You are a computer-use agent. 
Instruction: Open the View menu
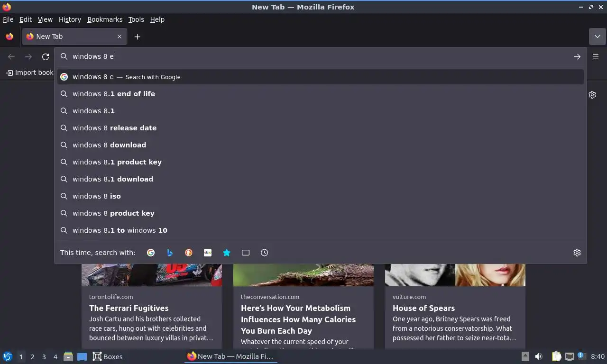coord(45,19)
